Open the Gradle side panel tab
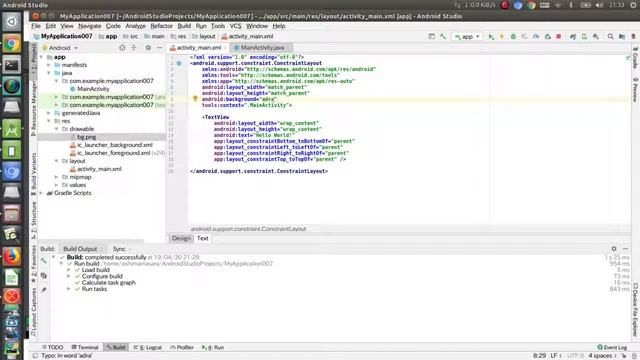The height and width of the screenshot is (360, 640). point(635,57)
